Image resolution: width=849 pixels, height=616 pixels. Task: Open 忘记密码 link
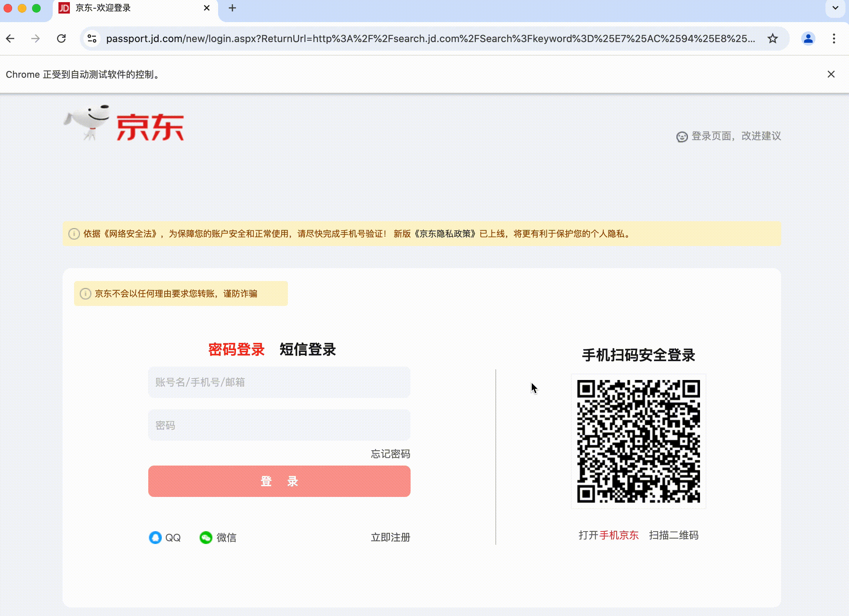pyautogui.click(x=390, y=454)
